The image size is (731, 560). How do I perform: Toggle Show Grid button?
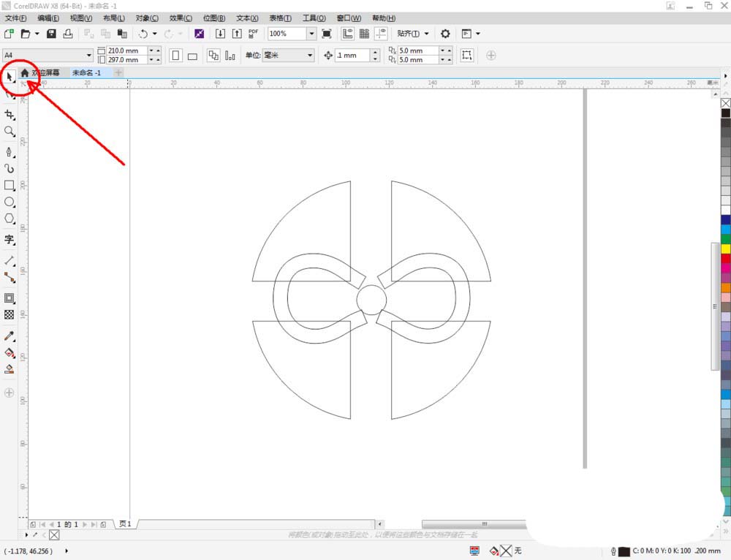pyautogui.click(x=364, y=34)
